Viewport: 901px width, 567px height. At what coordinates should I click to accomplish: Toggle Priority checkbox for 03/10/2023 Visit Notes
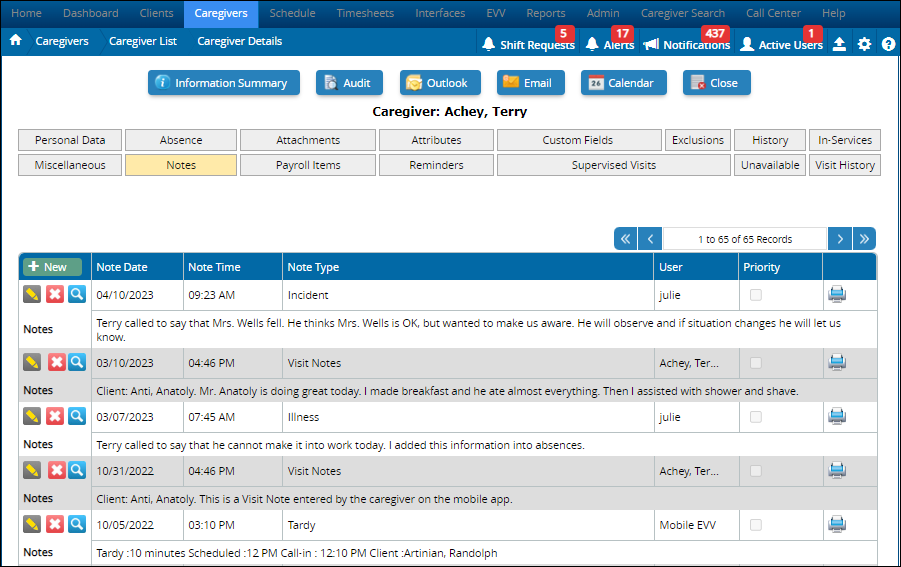pos(756,362)
